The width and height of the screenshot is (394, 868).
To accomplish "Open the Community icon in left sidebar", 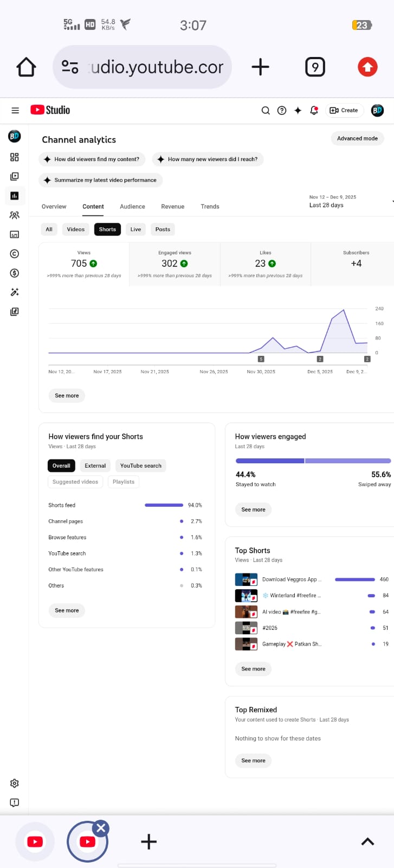I will click(15, 215).
